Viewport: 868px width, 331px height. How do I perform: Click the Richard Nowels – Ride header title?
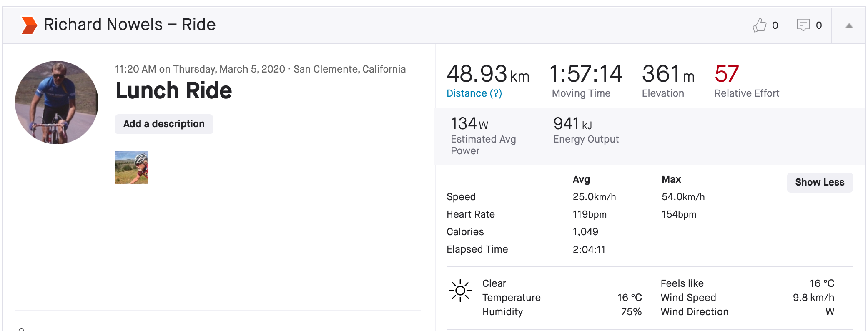[130, 25]
